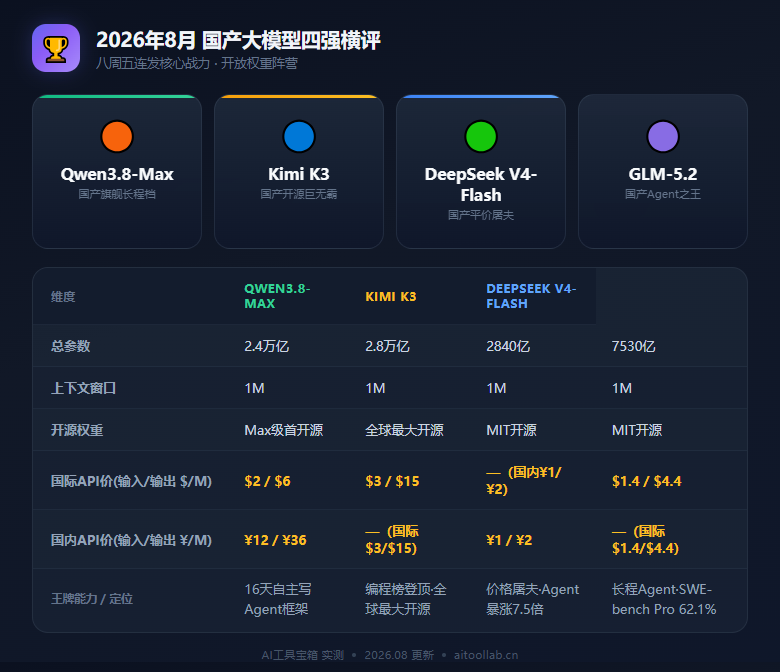Click the subtitle 国产旗舰长程档

coord(117,194)
